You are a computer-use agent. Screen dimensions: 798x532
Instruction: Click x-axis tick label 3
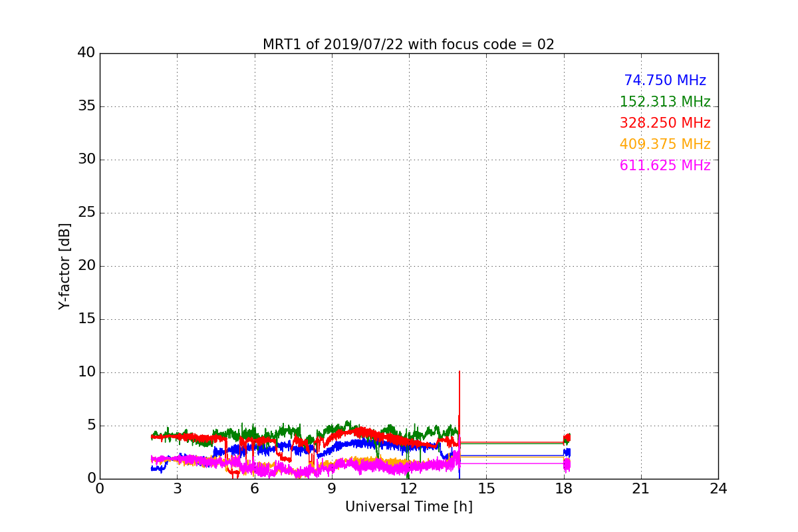(177, 489)
